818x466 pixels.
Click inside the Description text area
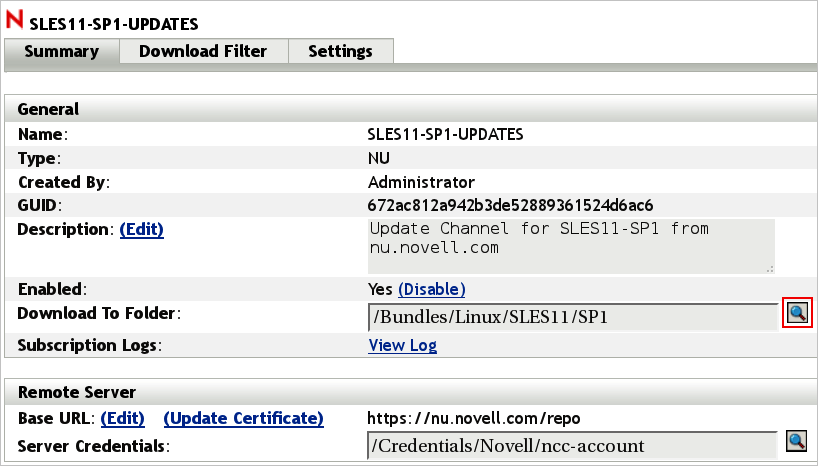point(570,246)
